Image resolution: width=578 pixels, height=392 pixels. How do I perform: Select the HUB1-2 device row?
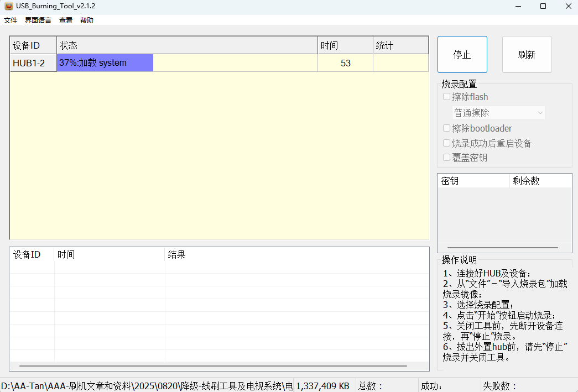(219, 62)
